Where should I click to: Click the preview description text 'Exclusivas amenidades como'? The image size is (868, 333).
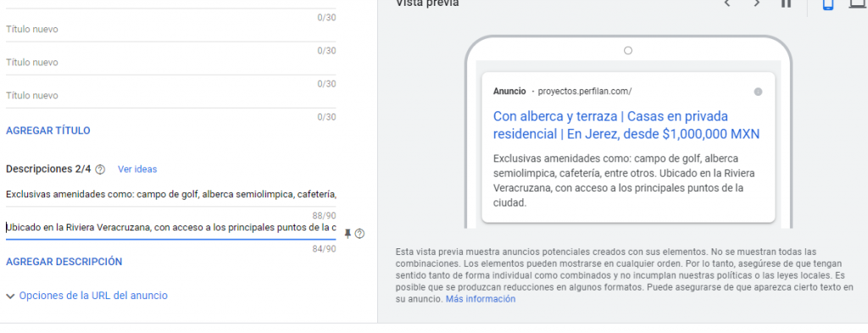click(x=624, y=180)
